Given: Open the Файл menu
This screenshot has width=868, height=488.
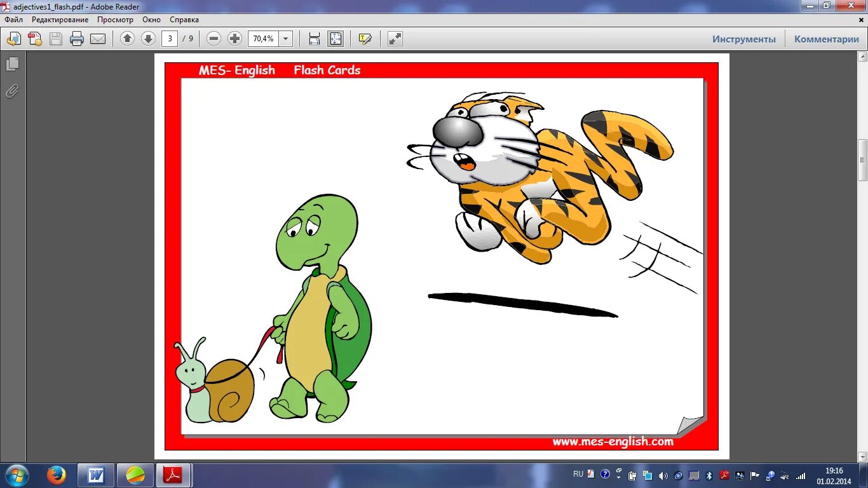Looking at the screenshot, I should [13, 20].
